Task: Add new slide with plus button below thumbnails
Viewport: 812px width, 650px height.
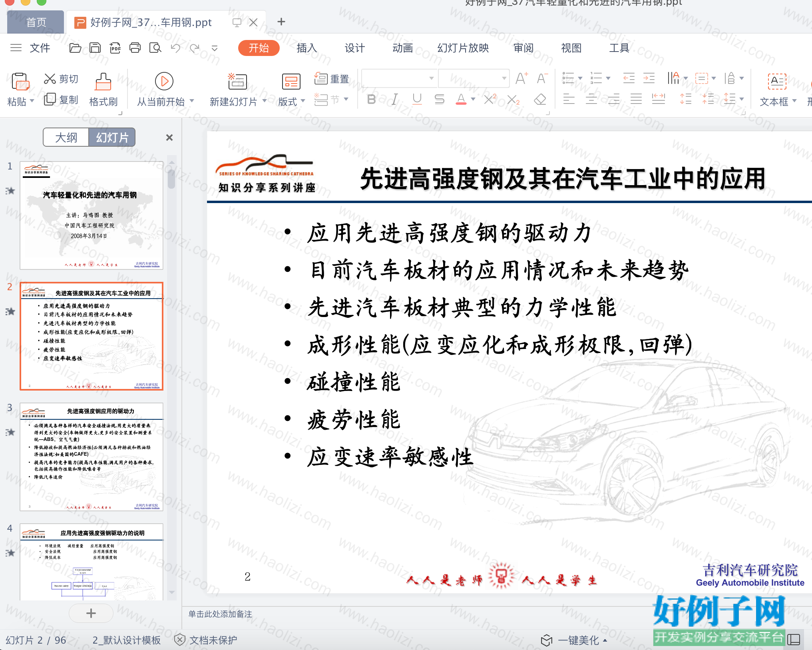Action: (x=91, y=613)
